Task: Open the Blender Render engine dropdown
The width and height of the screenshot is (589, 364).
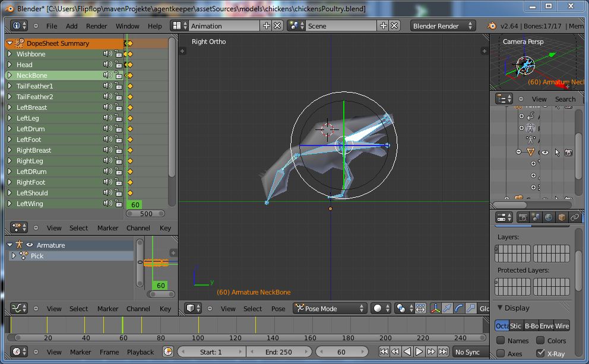Action: click(443, 26)
